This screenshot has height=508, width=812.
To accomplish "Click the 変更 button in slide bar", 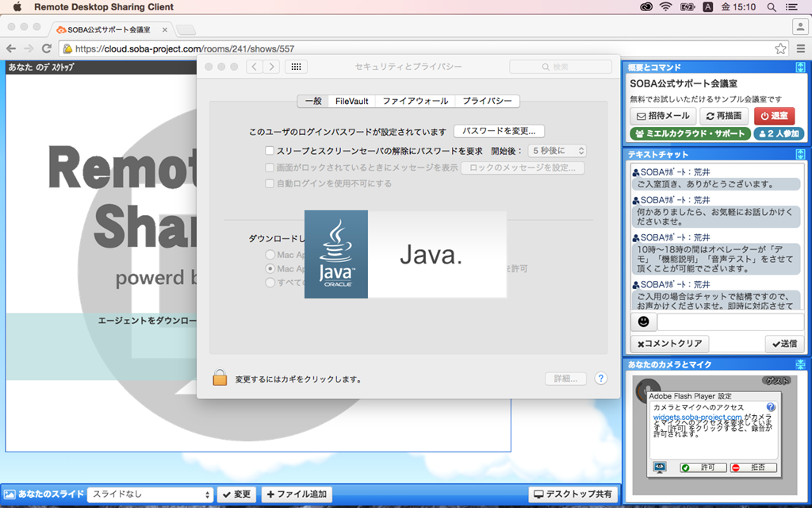I will pos(236,495).
